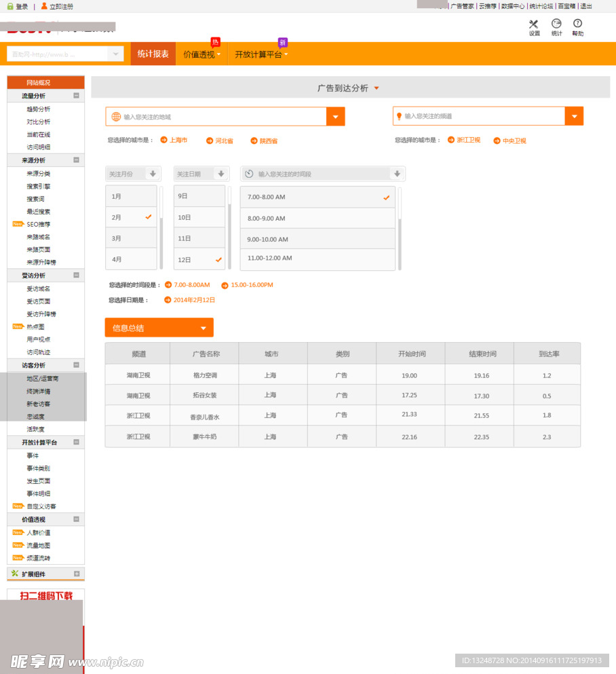The height and width of the screenshot is (674, 616).
Task: Collapse the 流量分析 sidebar section
Action: [76, 96]
